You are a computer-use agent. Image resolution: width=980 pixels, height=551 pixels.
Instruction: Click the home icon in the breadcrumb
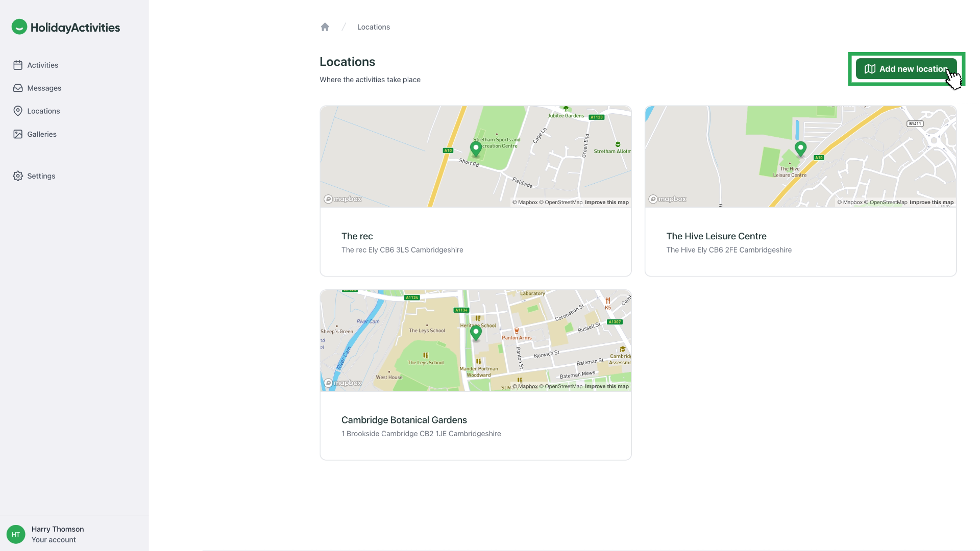[x=325, y=27]
